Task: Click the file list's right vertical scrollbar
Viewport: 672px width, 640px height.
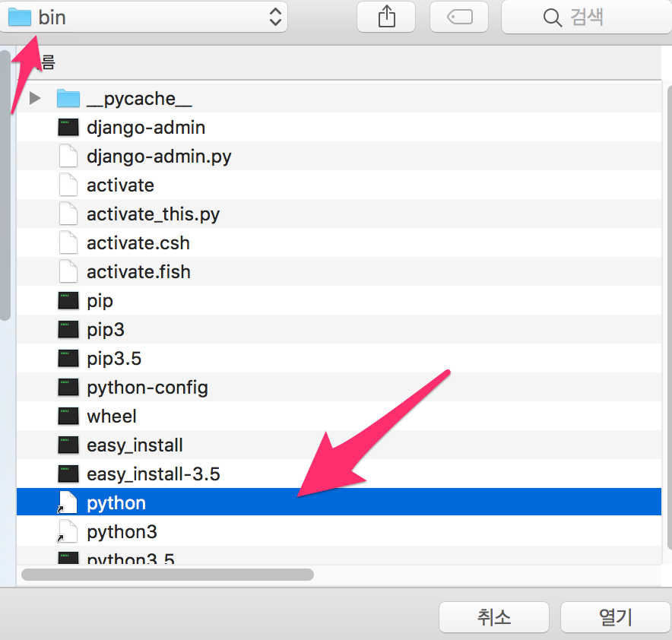Action: tap(670, 317)
